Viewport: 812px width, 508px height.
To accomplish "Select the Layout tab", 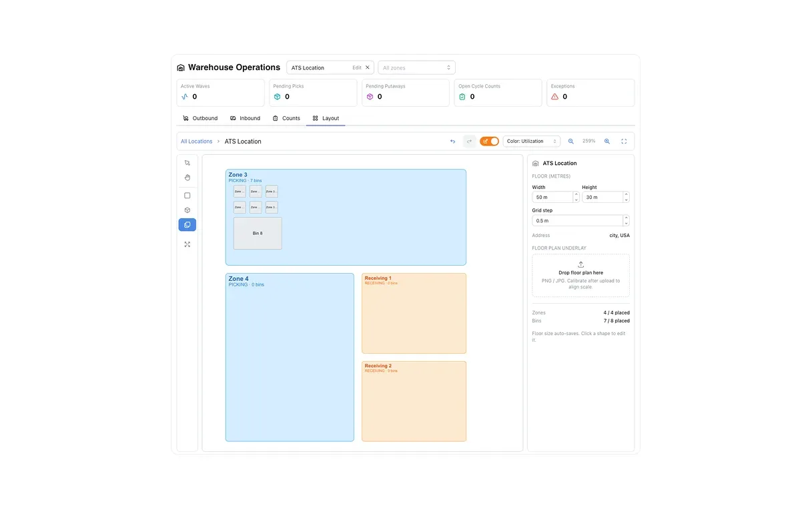I will [326, 118].
